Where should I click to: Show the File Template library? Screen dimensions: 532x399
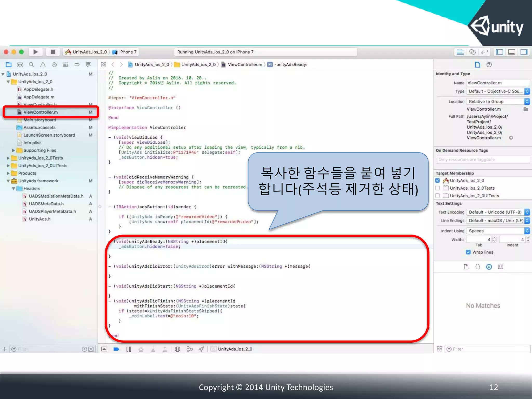[466, 267]
